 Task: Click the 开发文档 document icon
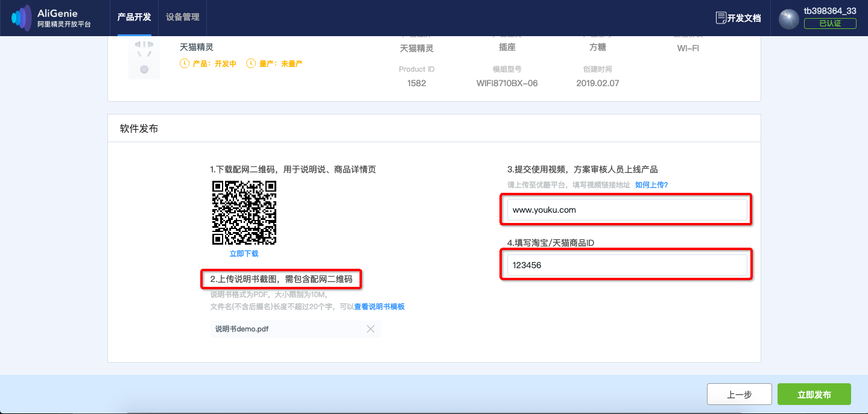pyautogui.click(x=721, y=17)
